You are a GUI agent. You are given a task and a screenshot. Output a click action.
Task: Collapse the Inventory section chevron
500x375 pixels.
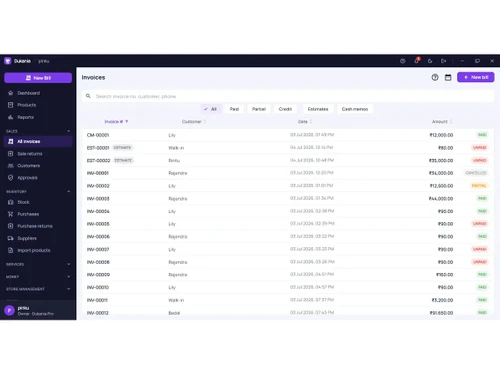(69, 191)
